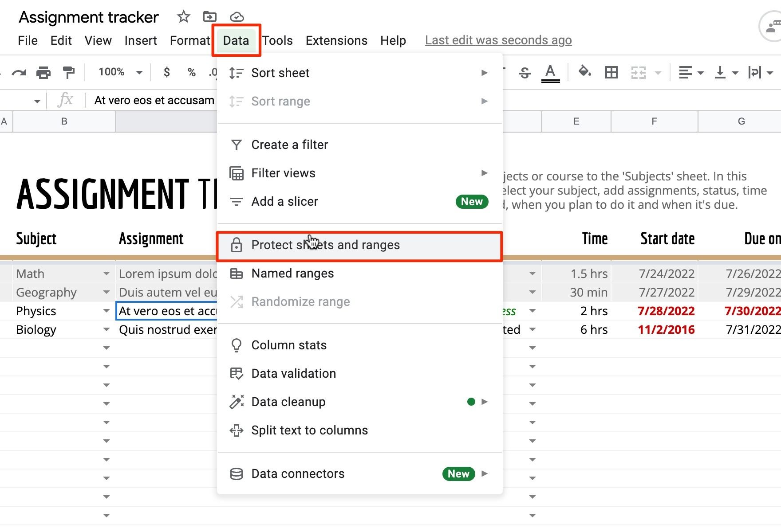
Task: Click the fx formula icon
Action: click(65, 100)
